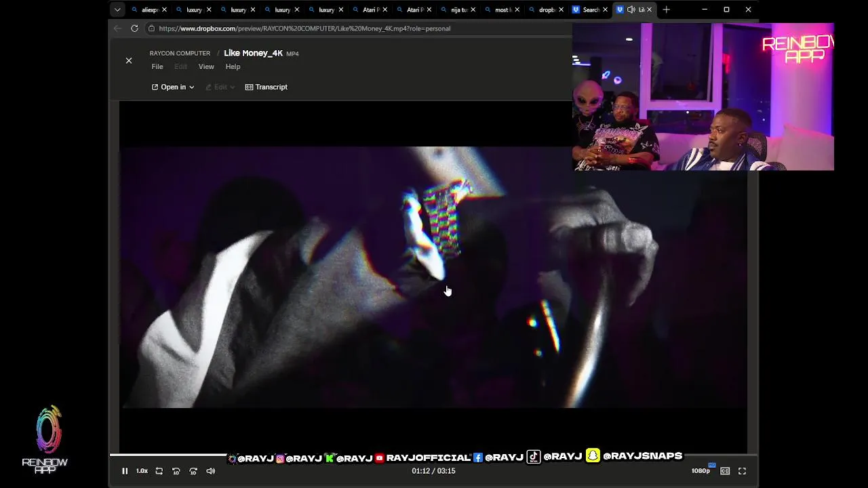
Task: Show the video Transcript
Action: click(x=267, y=87)
